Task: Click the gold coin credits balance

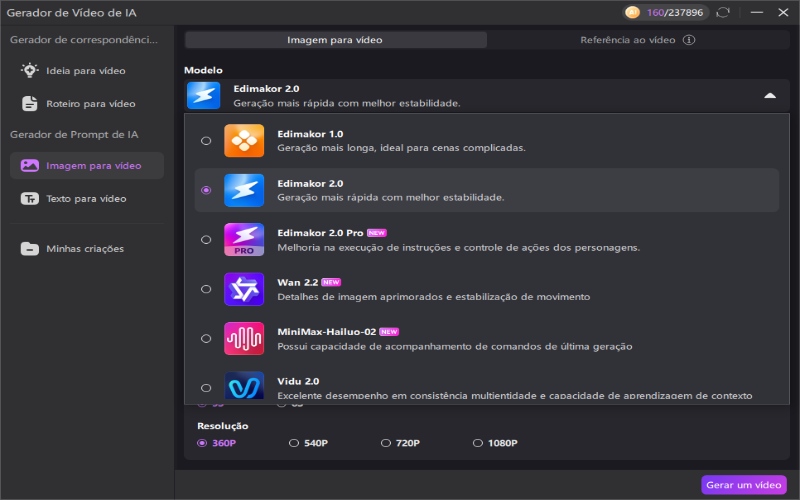Action: (667, 13)
